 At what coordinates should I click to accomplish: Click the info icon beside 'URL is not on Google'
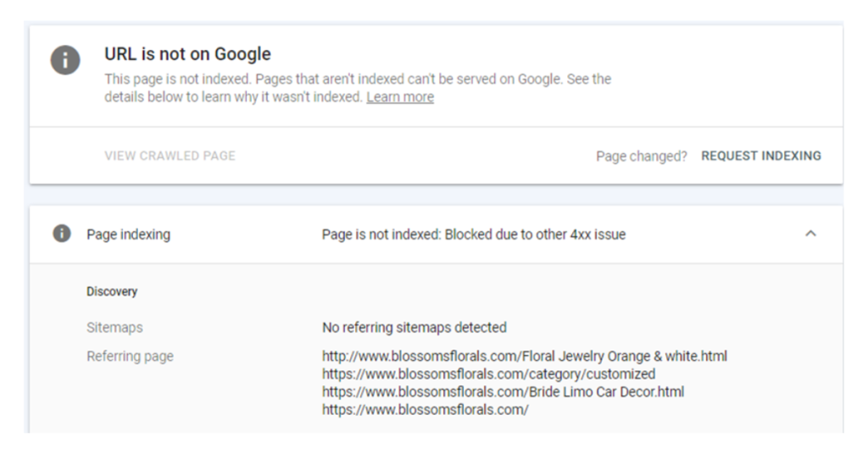65,60
